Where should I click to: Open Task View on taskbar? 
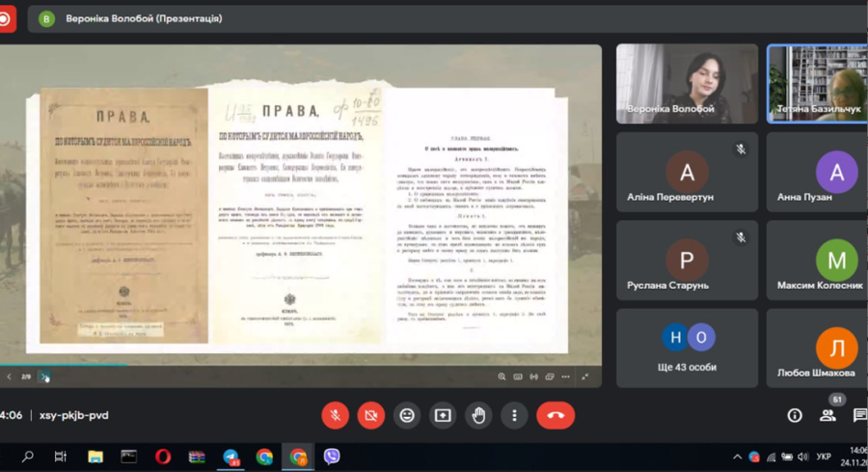(x=61, y=457)
